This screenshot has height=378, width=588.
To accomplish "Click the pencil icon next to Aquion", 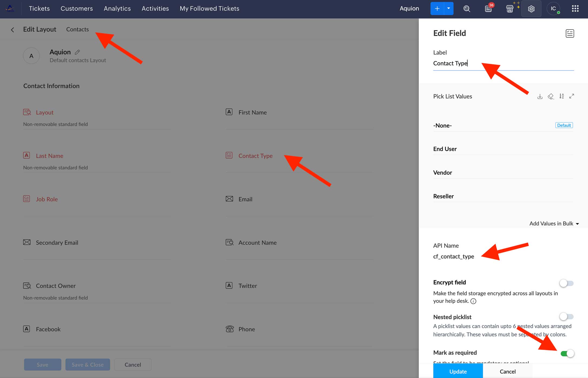I will pyautogui.click(x=77, y=52).
